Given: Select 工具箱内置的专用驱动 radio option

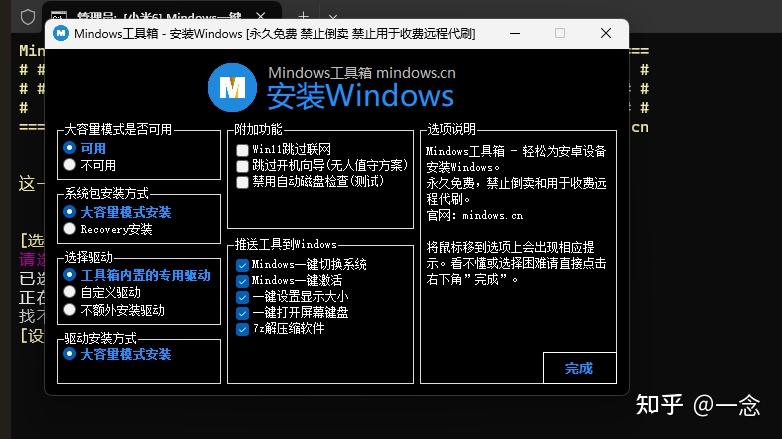Looking at the screenshot, I should [137, 275].
